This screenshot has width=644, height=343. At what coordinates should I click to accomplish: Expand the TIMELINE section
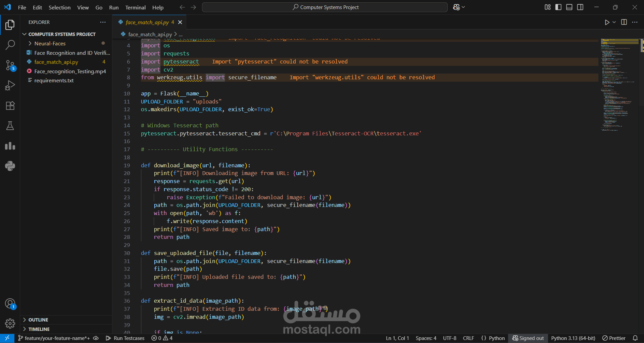(x=39, y=329)
